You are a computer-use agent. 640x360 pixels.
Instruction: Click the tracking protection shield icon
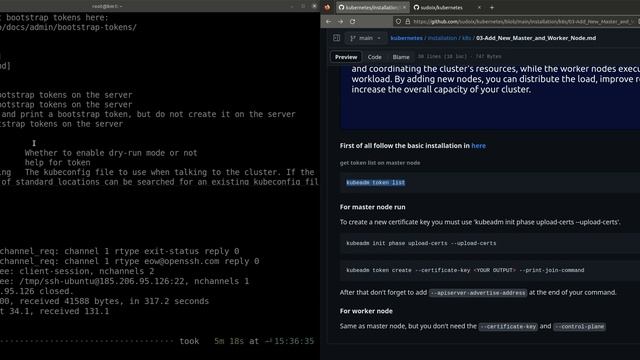tap(398, 22)
